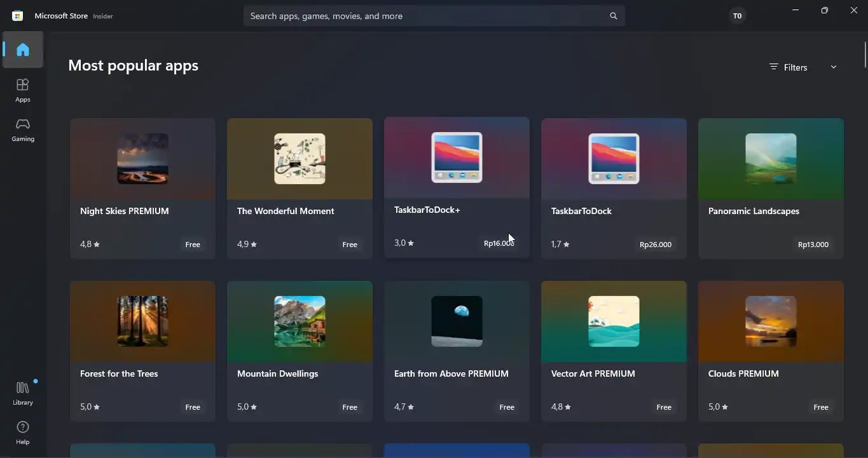Click the Earth from Above PREMIUM title
Image resolution: width=868 pixels, height=458 pixels.
point(451,374)
